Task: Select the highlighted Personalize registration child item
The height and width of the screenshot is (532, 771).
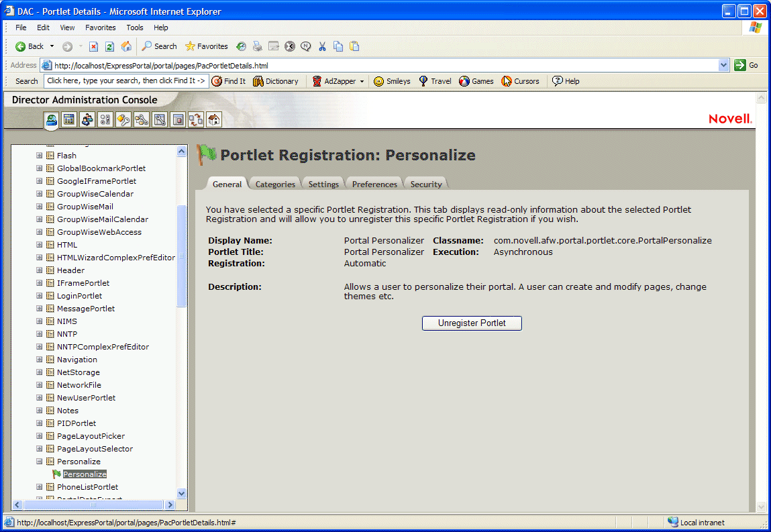Action: [x=85, y=474]
